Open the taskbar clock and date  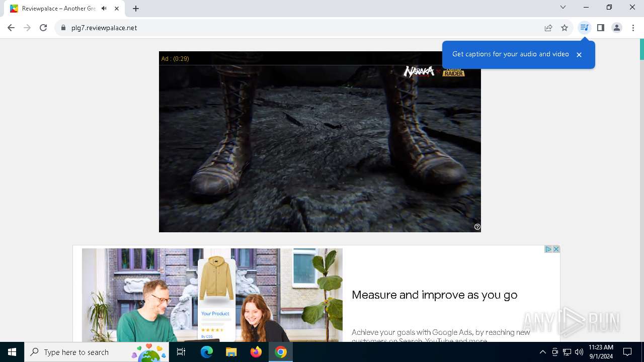click(x=601, y=352)
